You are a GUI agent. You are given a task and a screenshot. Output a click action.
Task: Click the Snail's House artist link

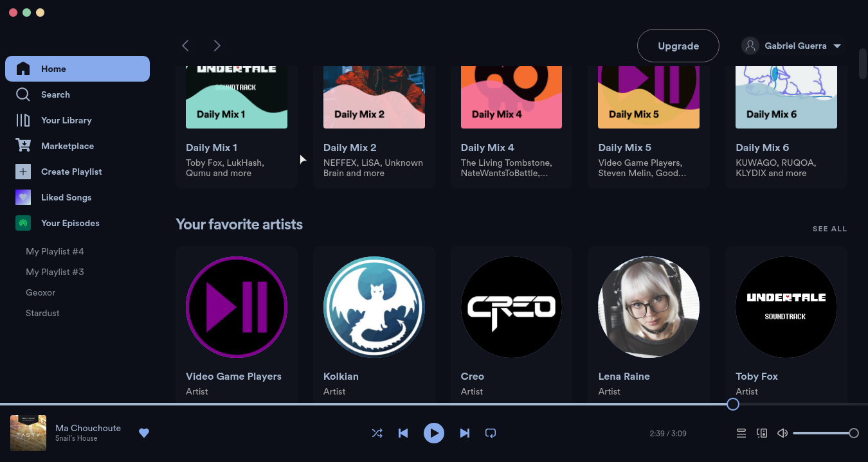point(77,438)
